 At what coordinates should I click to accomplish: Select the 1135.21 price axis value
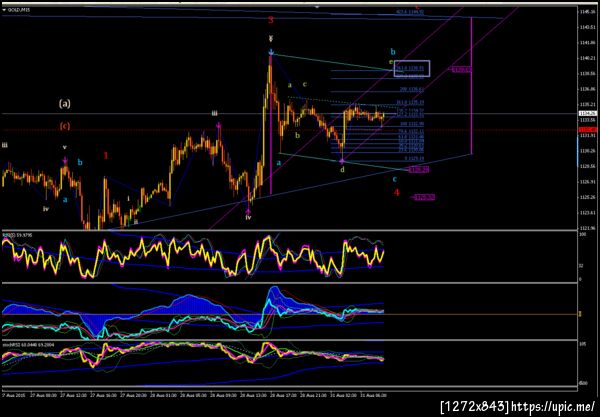pyautogui.click(x=586, y=104)
